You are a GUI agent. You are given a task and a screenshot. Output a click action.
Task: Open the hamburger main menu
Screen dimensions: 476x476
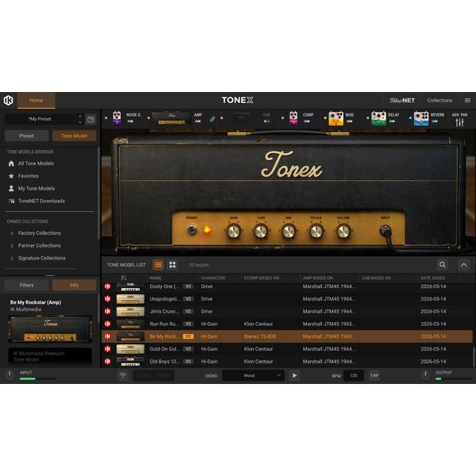point(467,100)
